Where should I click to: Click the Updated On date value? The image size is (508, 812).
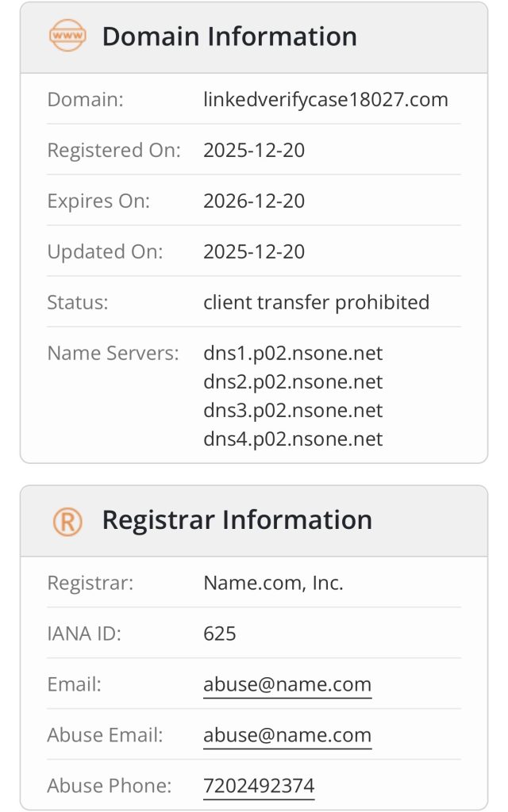[x=254, y=251]
